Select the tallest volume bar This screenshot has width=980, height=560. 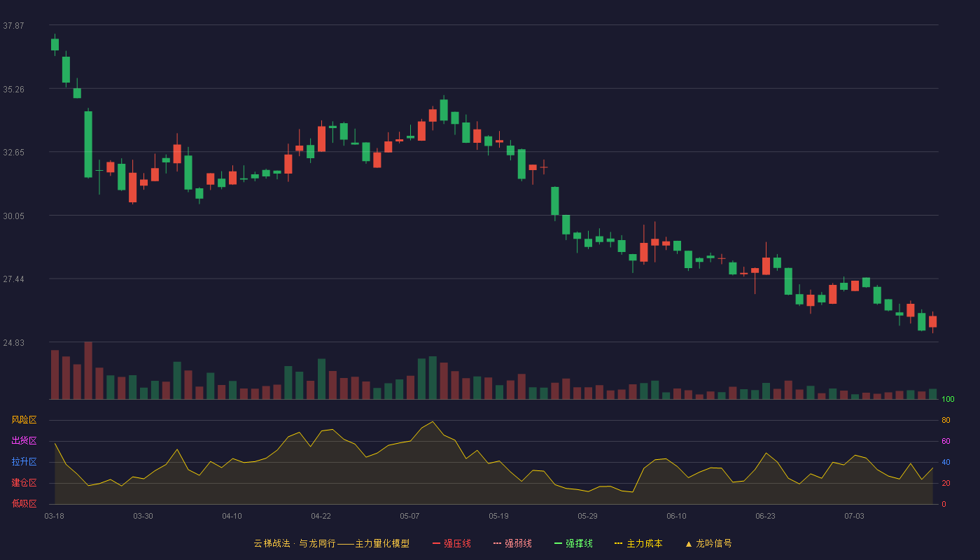click(88, 370)
